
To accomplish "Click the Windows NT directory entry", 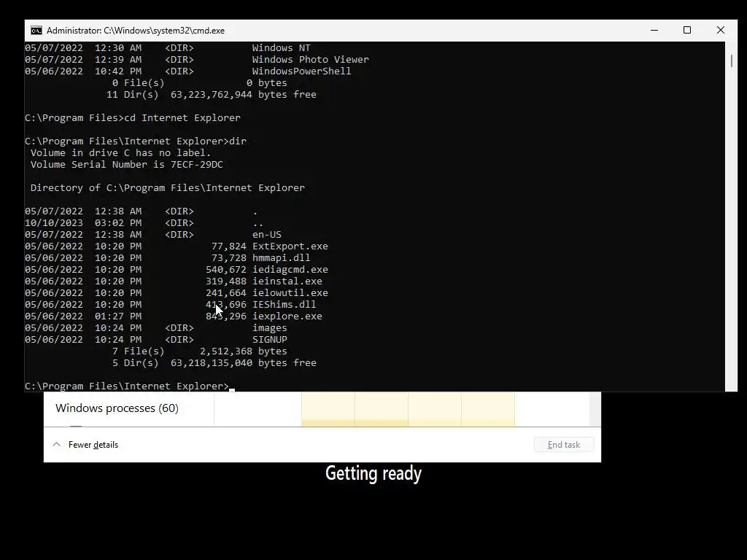I will [281, 47].
